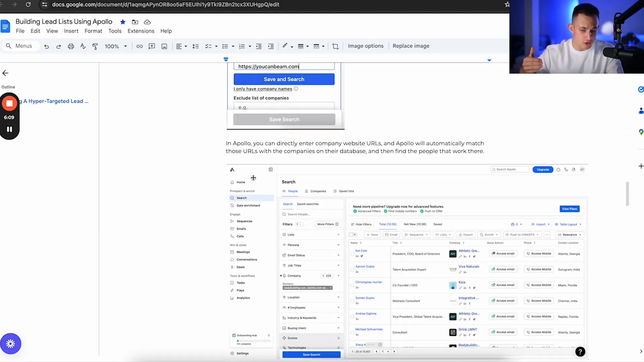Click the numbered list icon
Screen dimensions: 644x362
tap(242, 46)
